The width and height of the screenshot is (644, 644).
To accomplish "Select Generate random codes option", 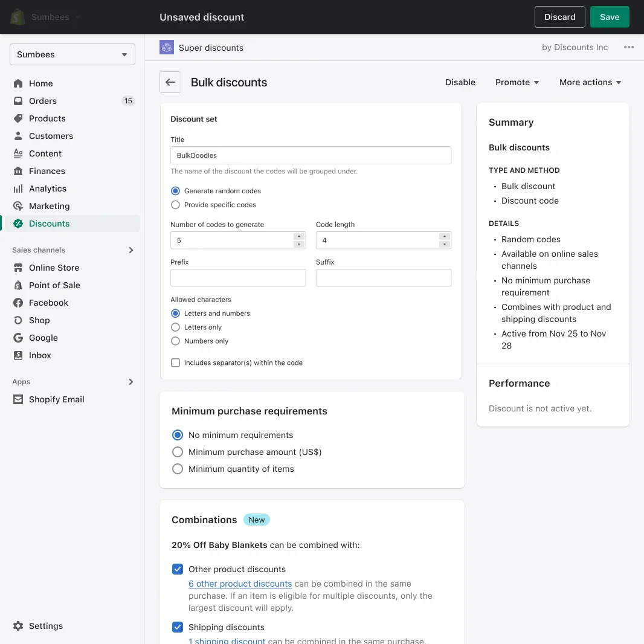I will point(175,191).
